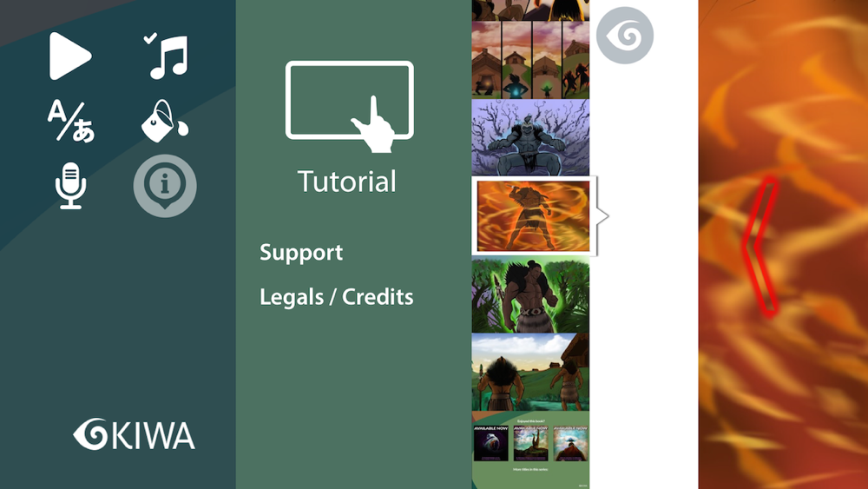
Task: Select the village huts comic page thumbnail
Action: [x=530, y=60]
